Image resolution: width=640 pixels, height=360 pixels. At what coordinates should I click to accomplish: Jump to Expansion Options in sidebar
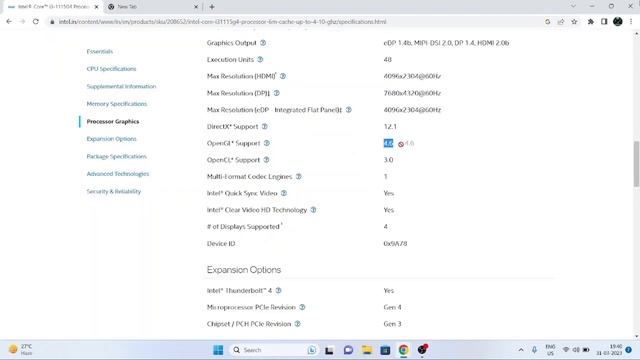pos(111,139)
